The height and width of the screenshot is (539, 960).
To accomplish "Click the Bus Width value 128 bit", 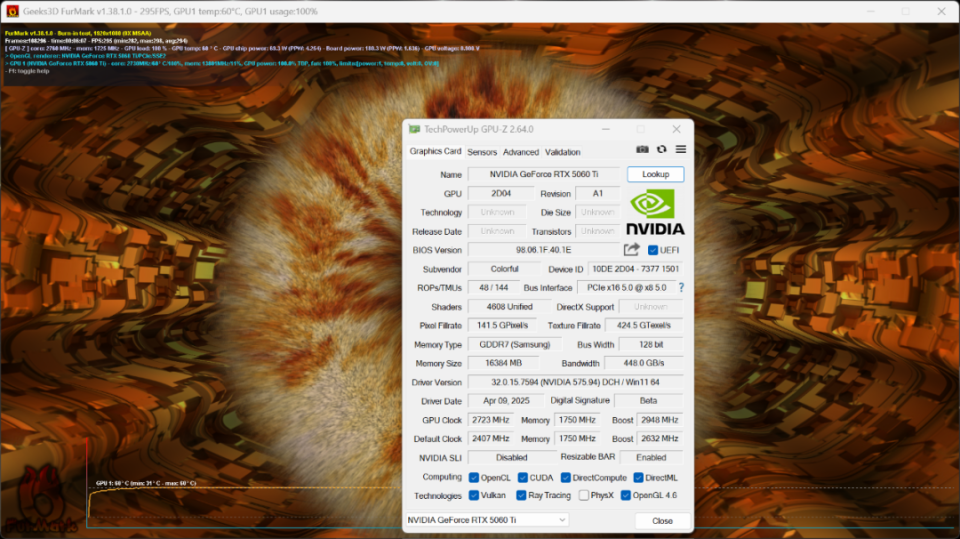I will click(x=651, y=345).
